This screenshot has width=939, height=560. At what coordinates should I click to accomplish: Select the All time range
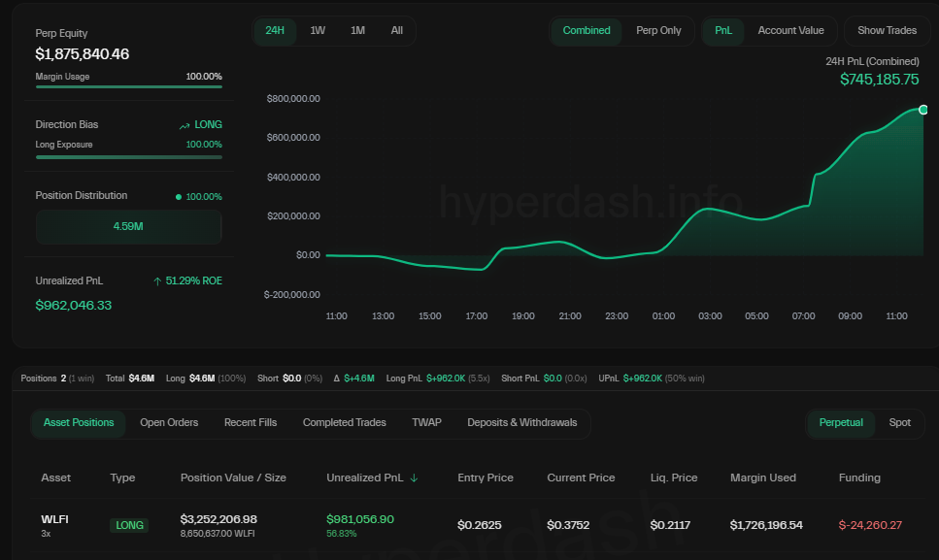[x=396, y=31]
